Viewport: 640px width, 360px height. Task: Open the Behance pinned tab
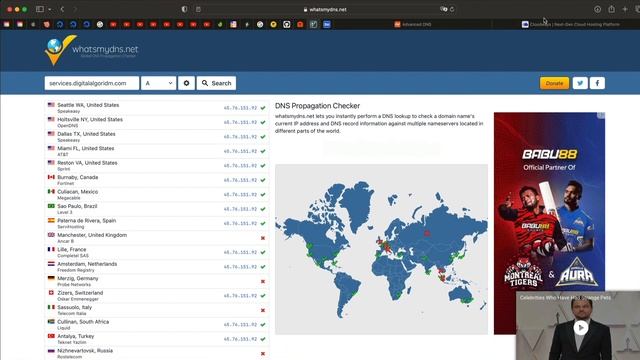[327, 24]
